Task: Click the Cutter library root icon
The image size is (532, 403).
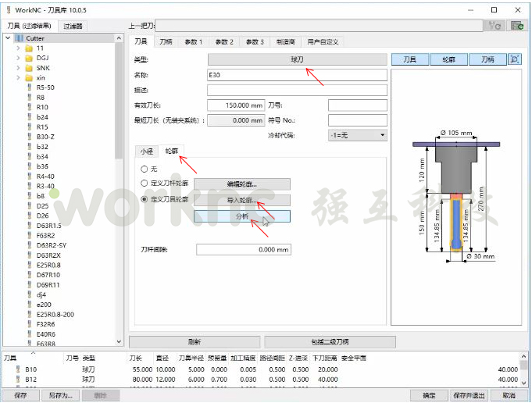Action: point(20,38)
